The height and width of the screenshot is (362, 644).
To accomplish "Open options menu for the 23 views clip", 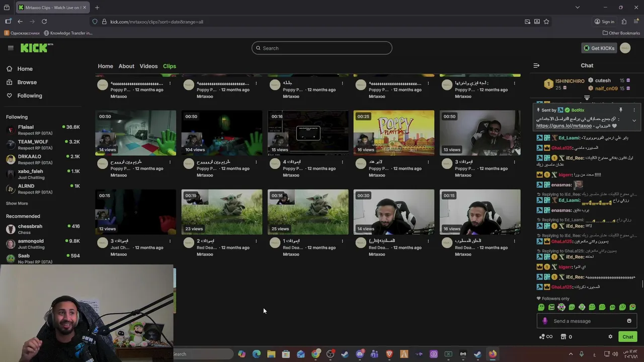I will point(256,241).
